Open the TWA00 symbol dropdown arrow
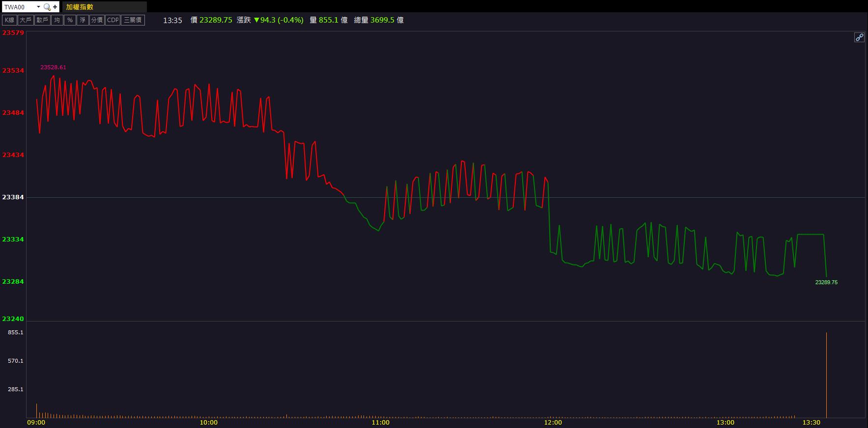 38,7
